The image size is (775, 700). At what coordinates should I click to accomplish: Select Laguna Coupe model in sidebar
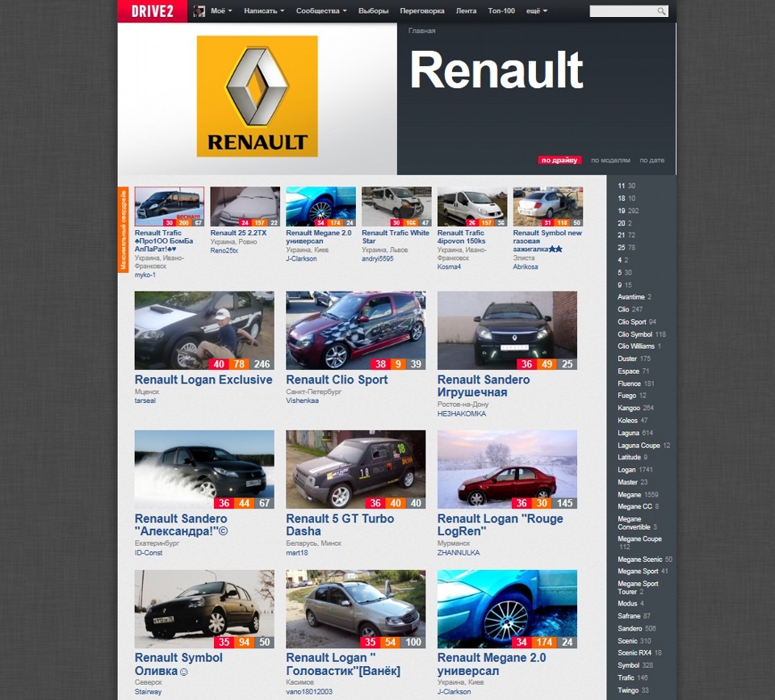point(639,446)
